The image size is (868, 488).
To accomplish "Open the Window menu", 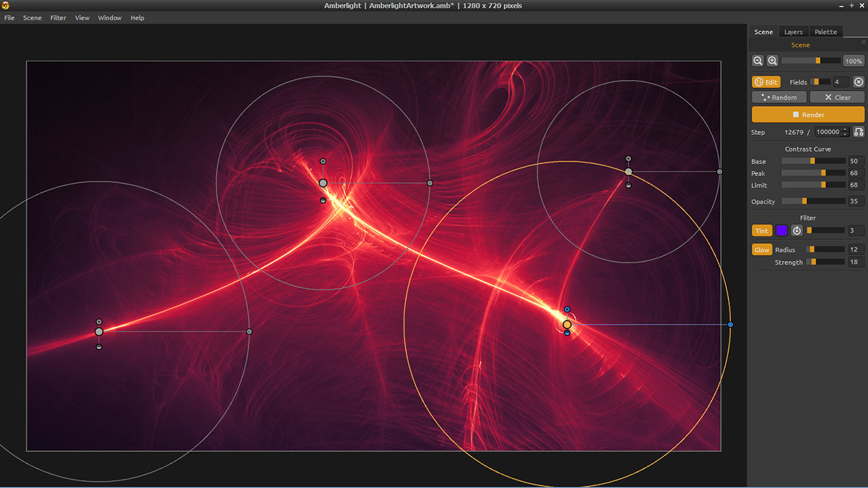I will click(110, 18).
